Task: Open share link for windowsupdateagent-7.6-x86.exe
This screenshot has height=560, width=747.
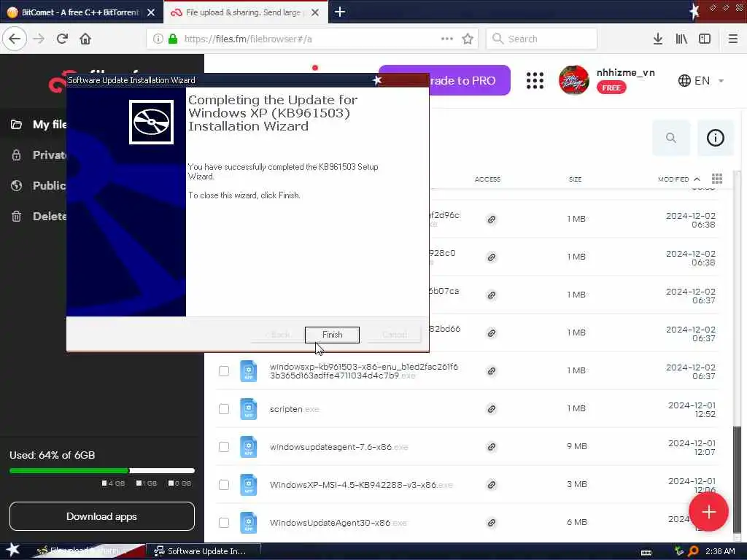Action: [491, 447]
